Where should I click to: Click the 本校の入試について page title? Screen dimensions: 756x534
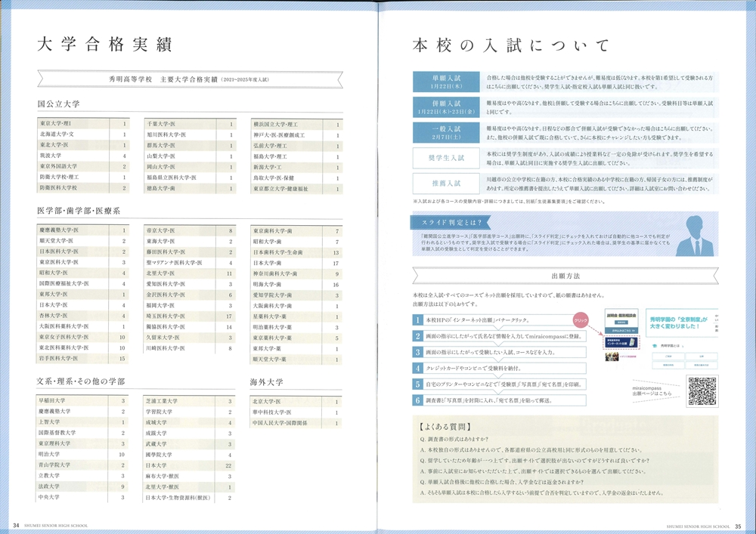511,45
